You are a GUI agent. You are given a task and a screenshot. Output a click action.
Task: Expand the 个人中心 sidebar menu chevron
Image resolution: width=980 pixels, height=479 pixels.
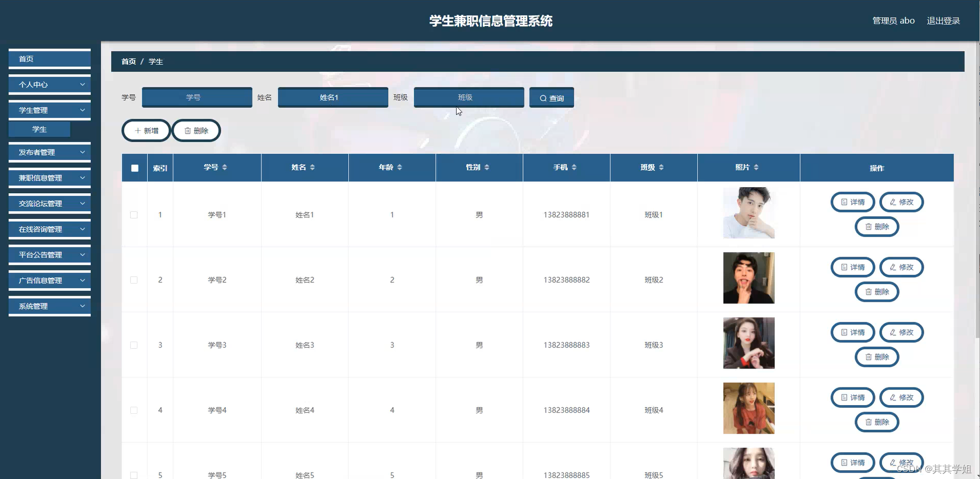83,84
